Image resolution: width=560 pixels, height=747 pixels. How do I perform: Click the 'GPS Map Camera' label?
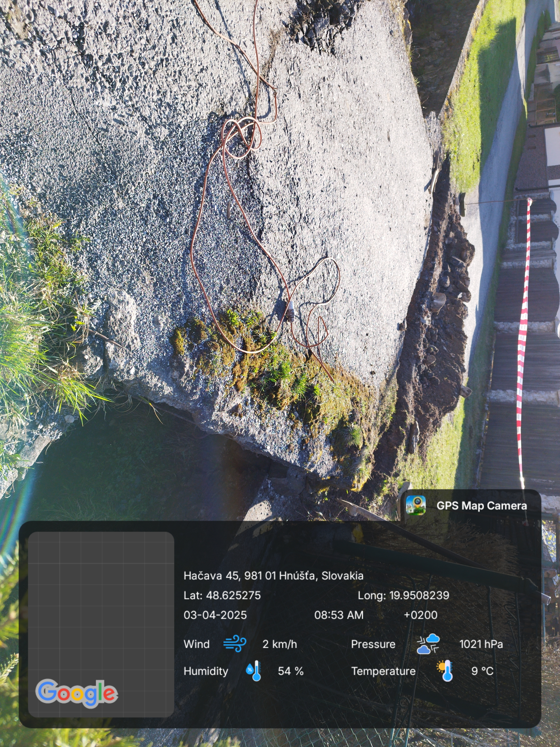pos(482,506)
